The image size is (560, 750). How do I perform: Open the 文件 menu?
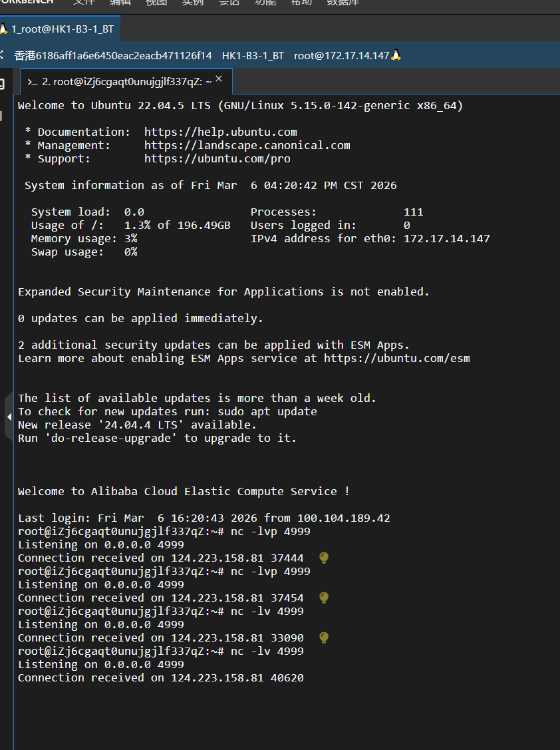coord(84,2)
